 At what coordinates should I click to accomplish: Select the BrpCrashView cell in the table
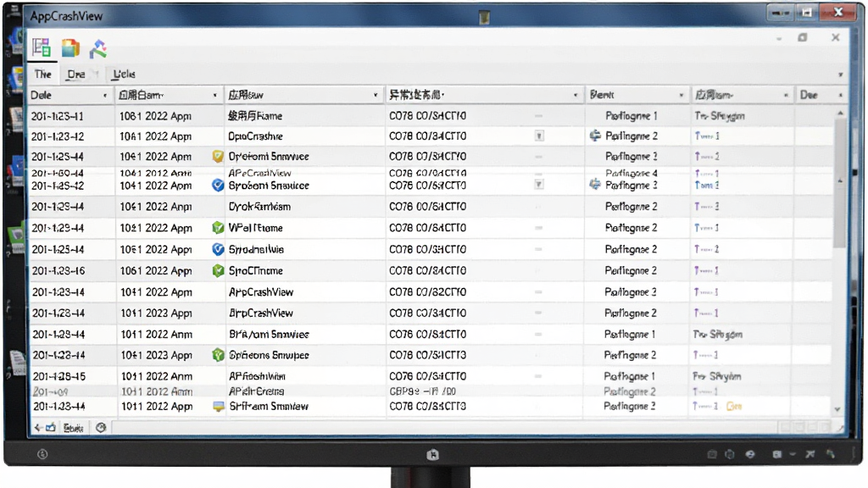(261, 313)
